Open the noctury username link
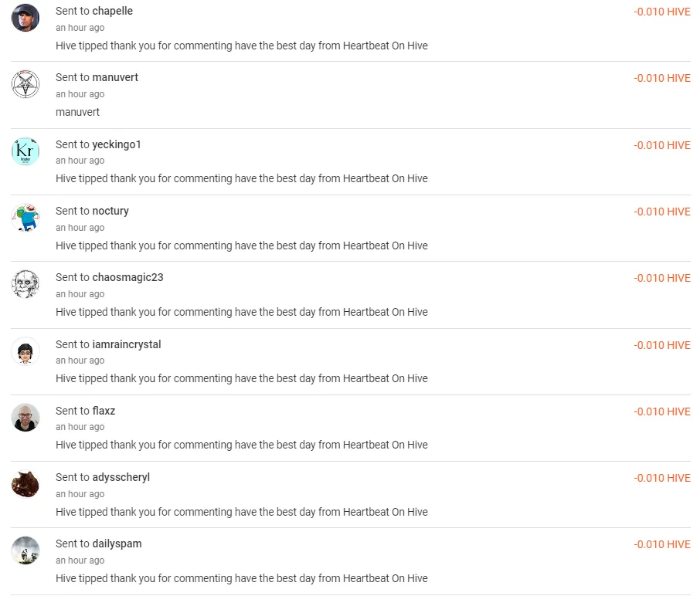The width and height of the screenshot is (700, 596). point(110,211)
